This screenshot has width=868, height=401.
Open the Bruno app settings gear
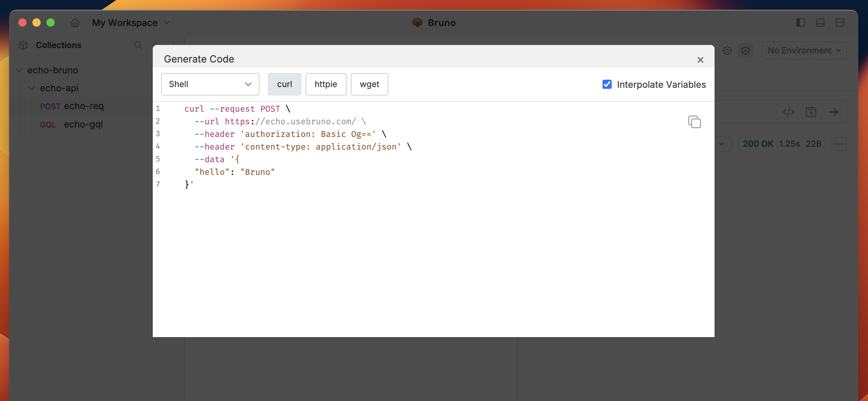tap(727, 50)
